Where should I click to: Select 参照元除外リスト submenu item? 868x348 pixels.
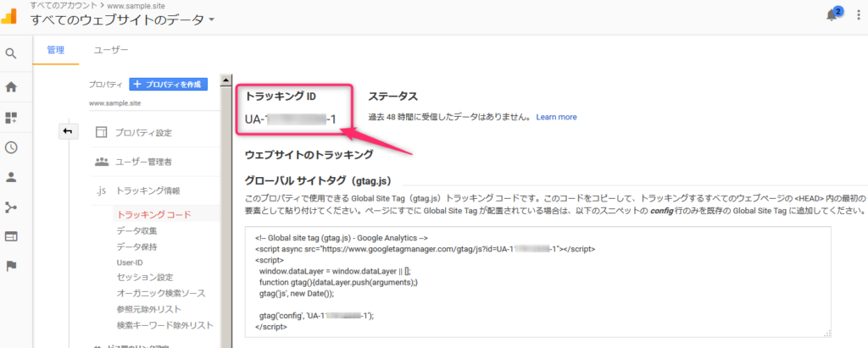(149, 309)
